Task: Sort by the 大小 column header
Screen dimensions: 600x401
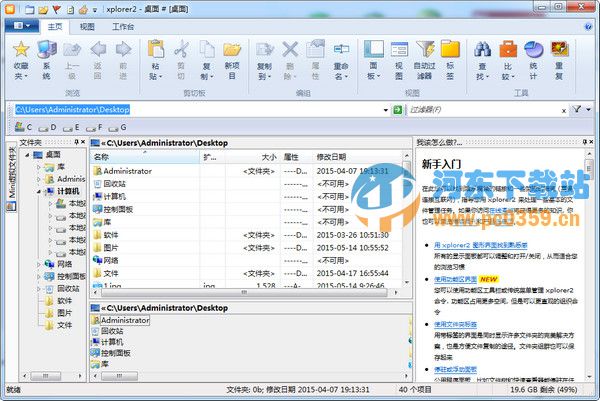Action: coord(253,157)
